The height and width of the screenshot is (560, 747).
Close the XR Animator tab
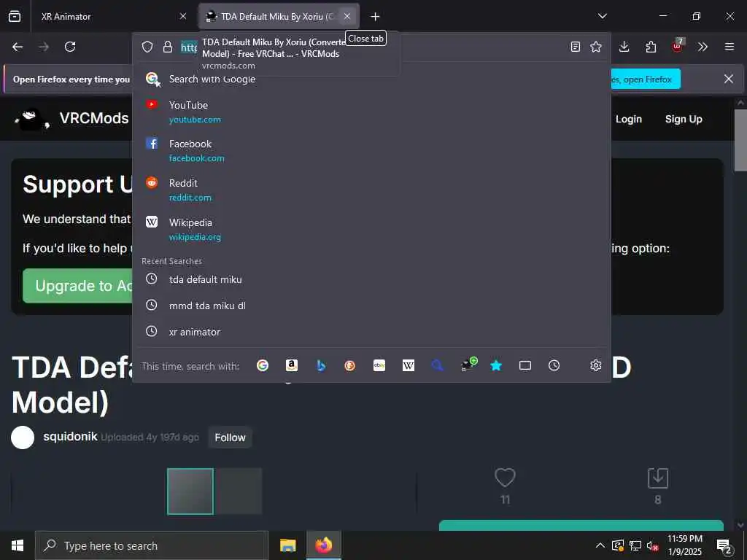[x=183, y=16]
